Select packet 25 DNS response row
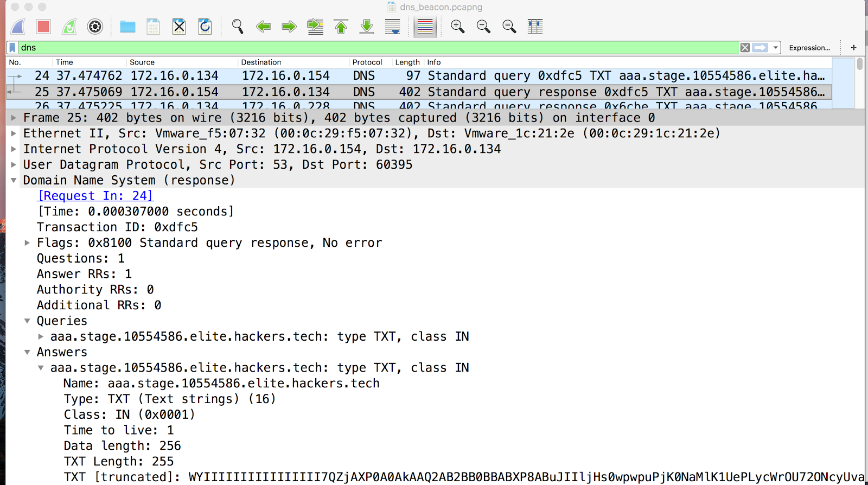This screenshot has height=485, width=868. point(419,92)
